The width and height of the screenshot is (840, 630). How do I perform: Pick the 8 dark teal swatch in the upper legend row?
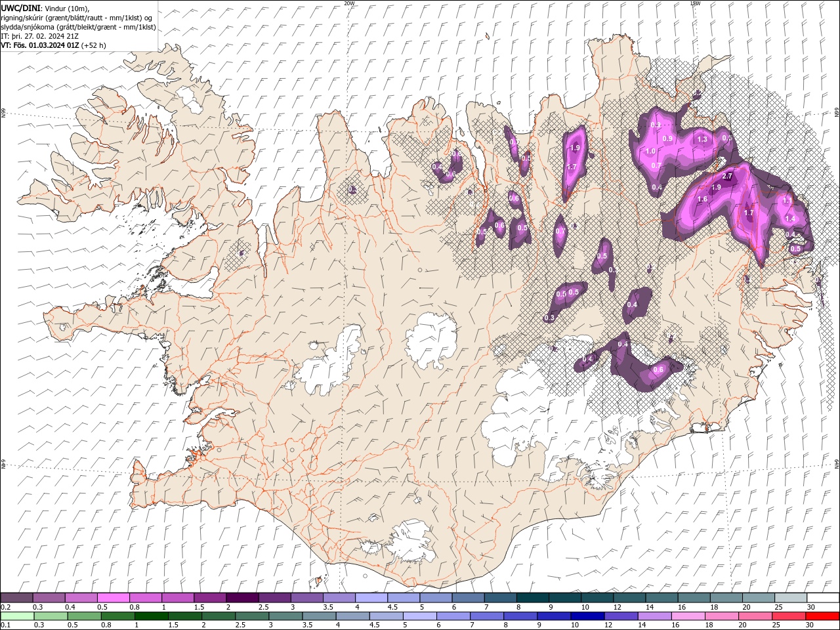pyautogui.click(x=532, y=598)
